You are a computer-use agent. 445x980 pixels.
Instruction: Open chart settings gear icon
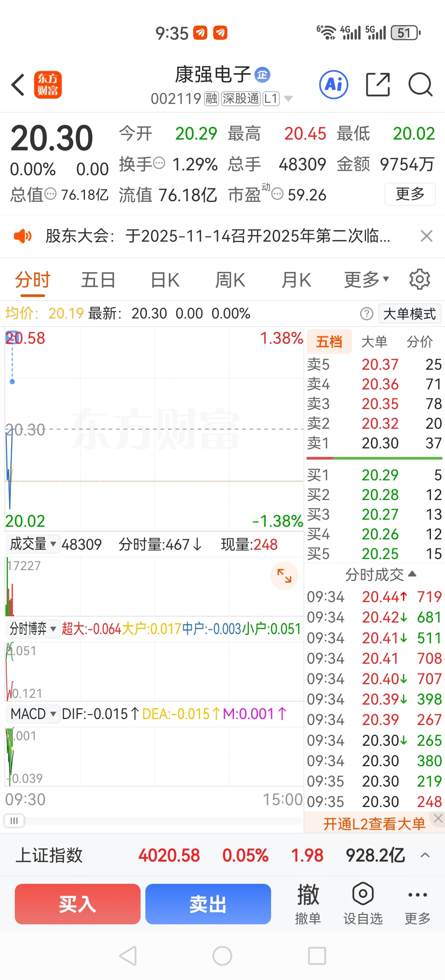coord(419,280)
